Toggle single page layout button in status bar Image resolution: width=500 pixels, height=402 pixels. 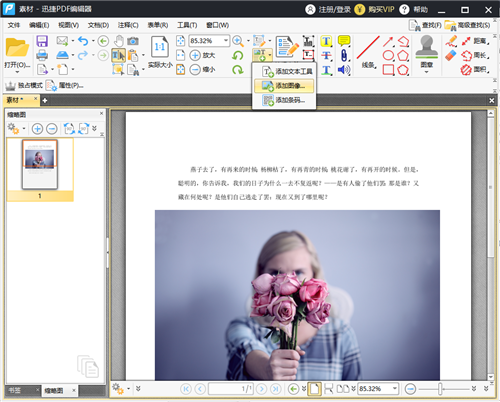pyautogui.click(x=314, y=389)
